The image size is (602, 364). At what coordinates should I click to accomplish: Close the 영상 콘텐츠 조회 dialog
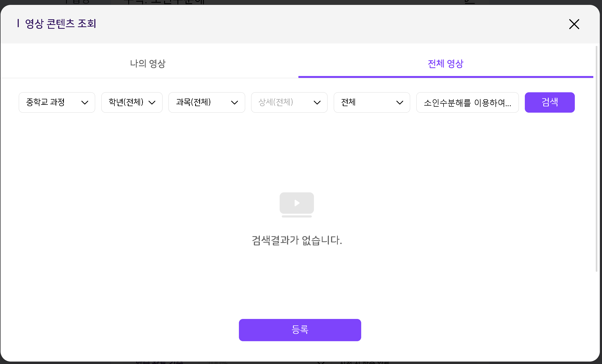[574, 24]
